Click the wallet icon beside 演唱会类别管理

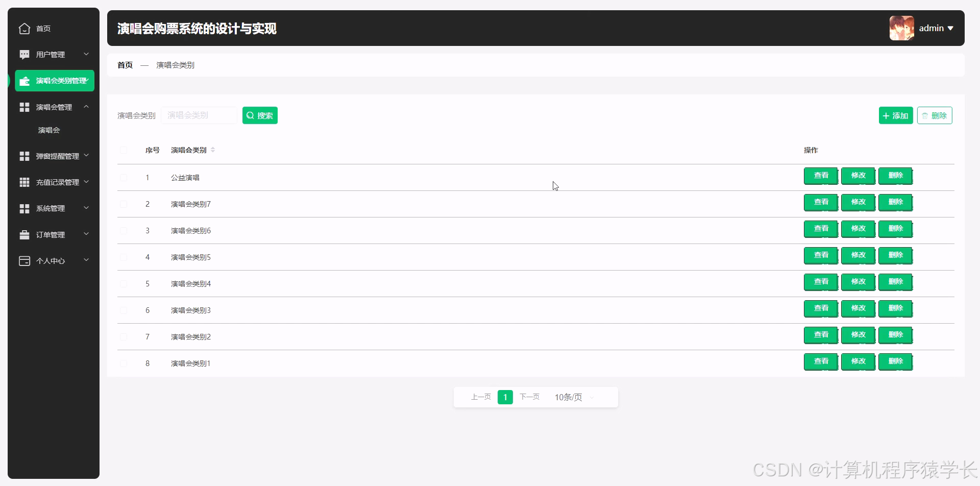click(x=24, y=81)
